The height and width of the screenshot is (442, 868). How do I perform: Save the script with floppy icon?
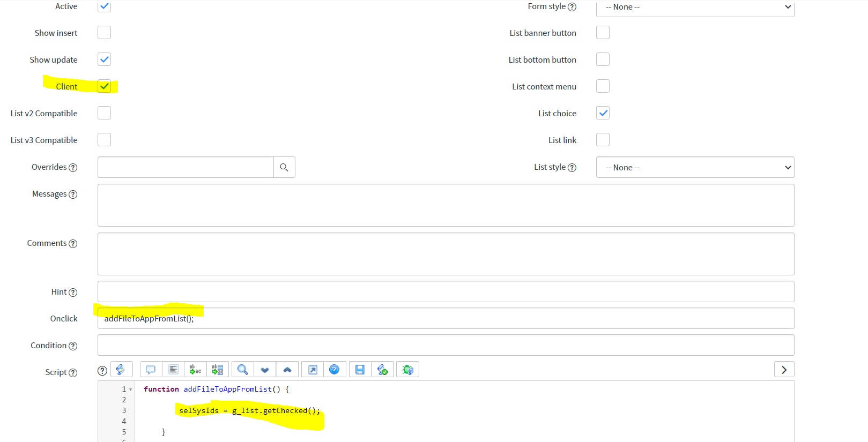(x=360, y=370)
